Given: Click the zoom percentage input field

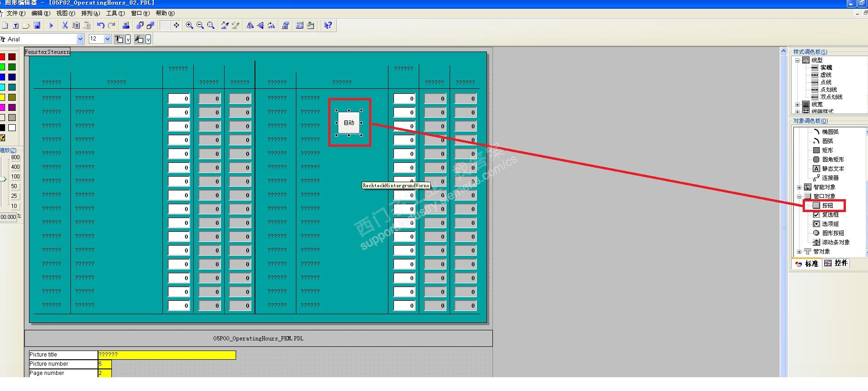Looking at the screenshot, I should (x=8, y=217).
